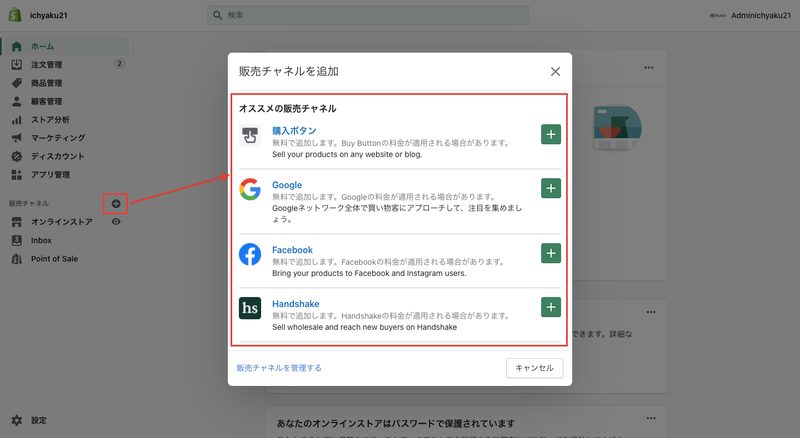Focus the 検索 search field
Image resolution: width=800 pixels, height=438 pixels.
pyautogui.click(x=368, y=15)
